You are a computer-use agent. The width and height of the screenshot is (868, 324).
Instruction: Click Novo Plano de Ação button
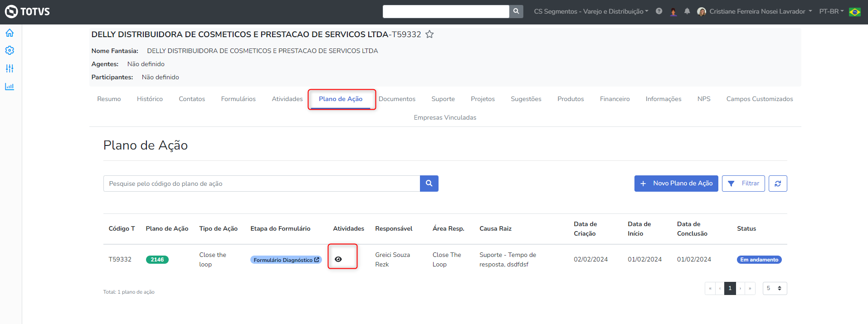(676, 184)
